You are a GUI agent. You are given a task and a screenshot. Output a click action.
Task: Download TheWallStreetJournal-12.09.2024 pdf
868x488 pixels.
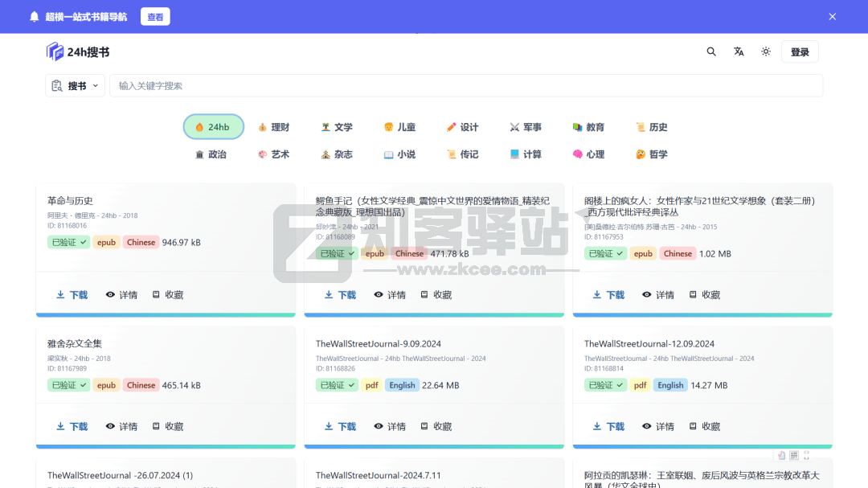[609, 427]
